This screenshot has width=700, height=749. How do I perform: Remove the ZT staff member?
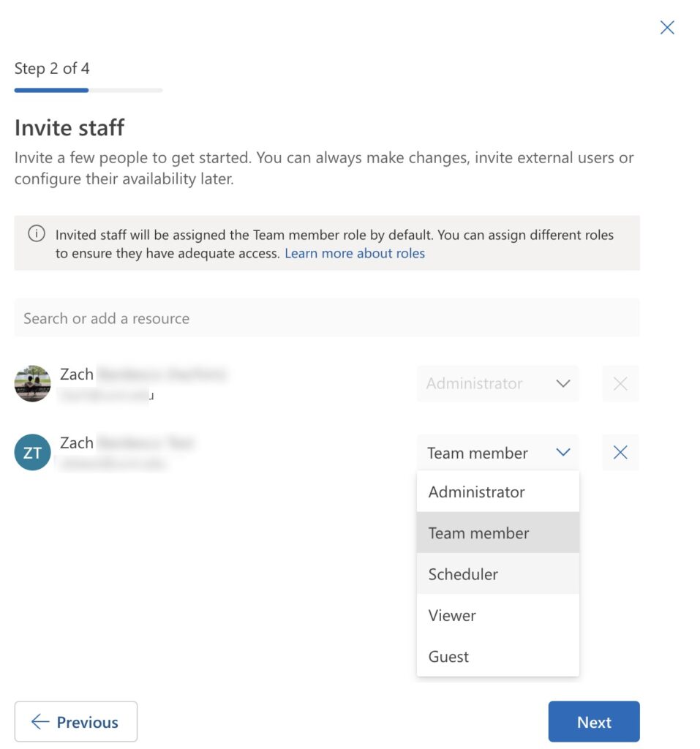click(x=620, y=452)
